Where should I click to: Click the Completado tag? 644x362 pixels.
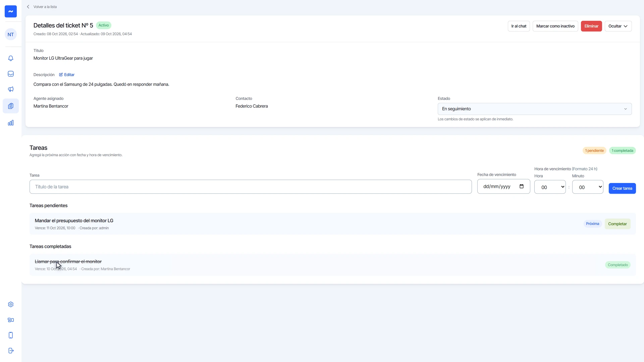coord(618,265)
